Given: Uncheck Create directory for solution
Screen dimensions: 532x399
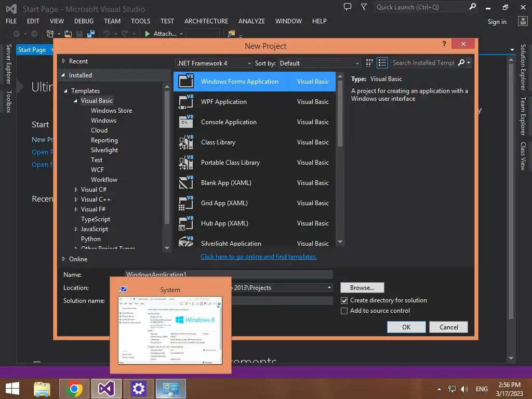Looking at the screenshot, I should [344, 301].
